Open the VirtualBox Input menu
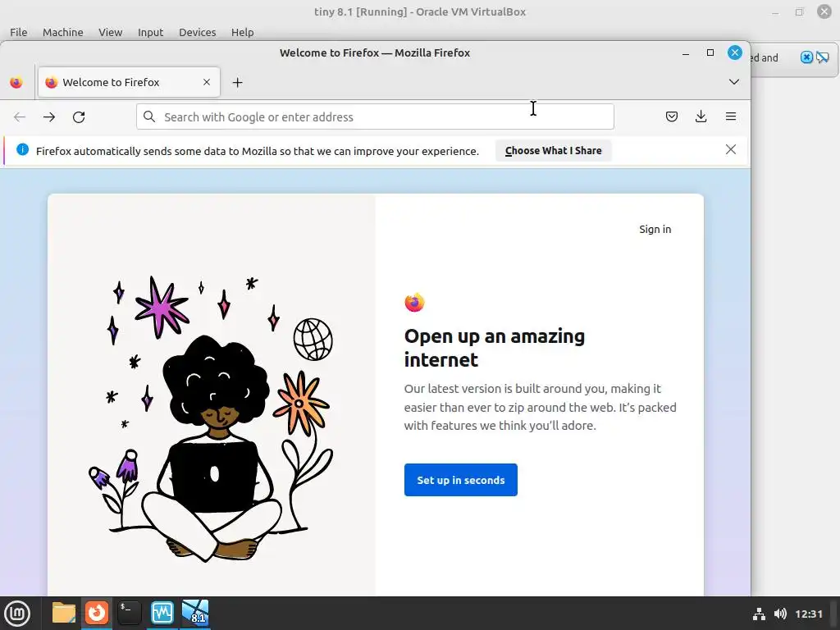840x630 pixels. tap(151, 32)
